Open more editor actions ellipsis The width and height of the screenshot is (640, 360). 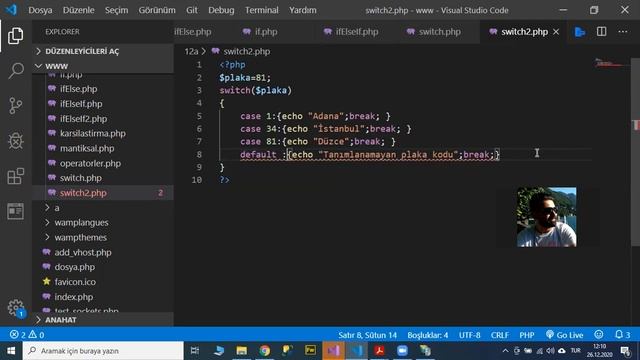click(622, 32)
